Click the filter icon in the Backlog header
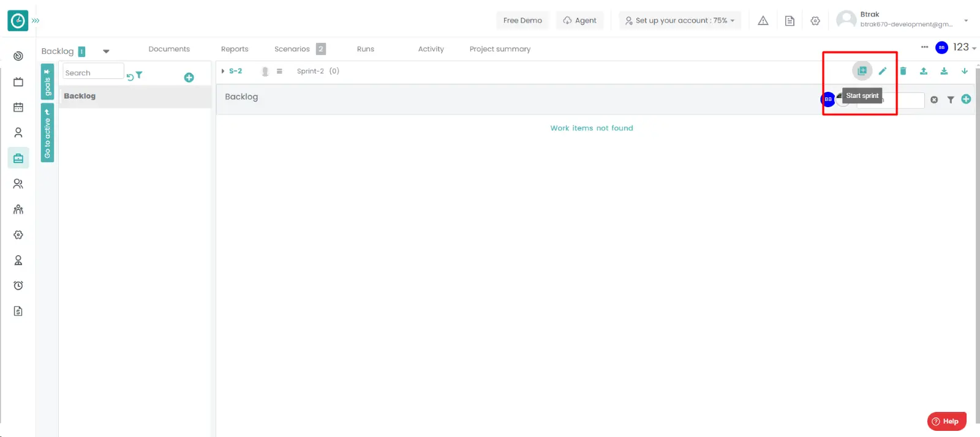The height and width of the screenshot is (437, 980). [x=951, y=100]
